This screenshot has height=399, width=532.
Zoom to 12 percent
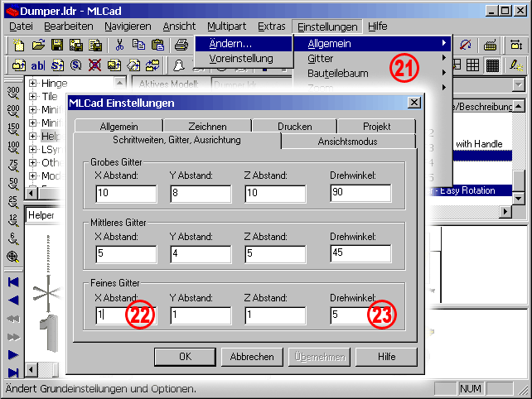point(13,220)
